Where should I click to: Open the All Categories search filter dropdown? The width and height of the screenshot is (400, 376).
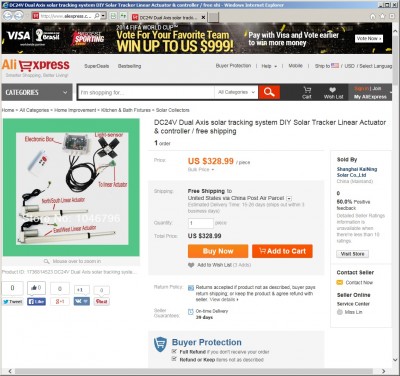tap(236, 92)
